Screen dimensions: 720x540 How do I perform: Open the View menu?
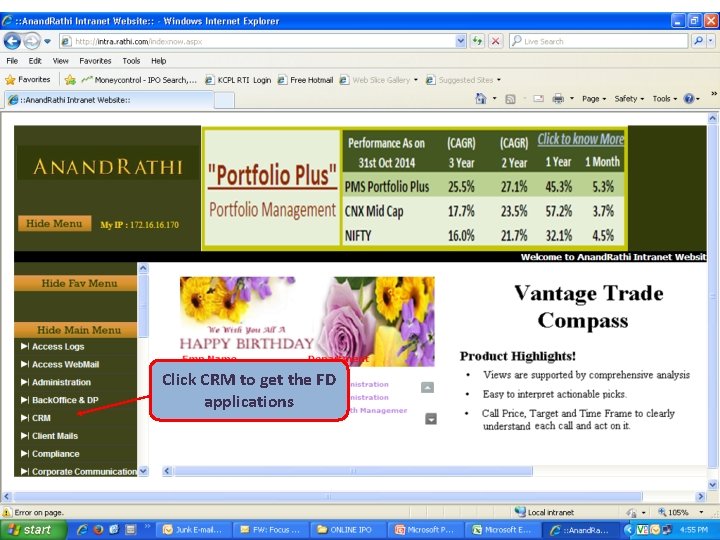tap(60, 61)
